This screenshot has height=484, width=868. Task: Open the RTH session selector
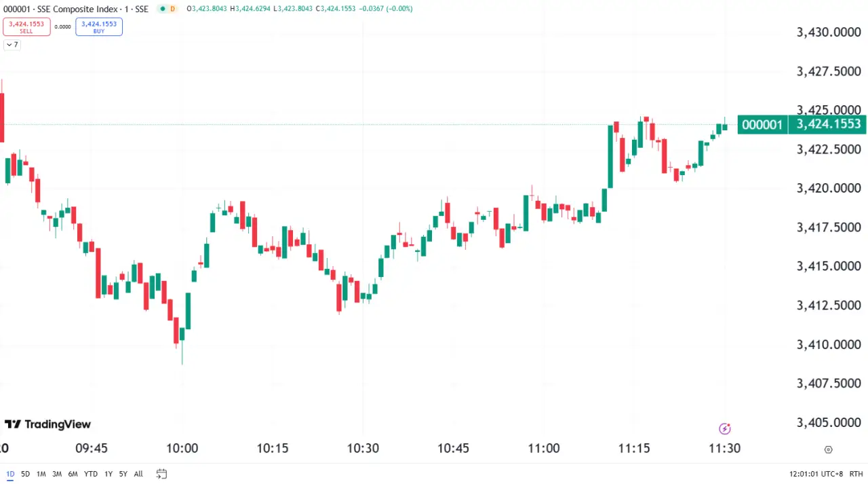tap(856, 474)
